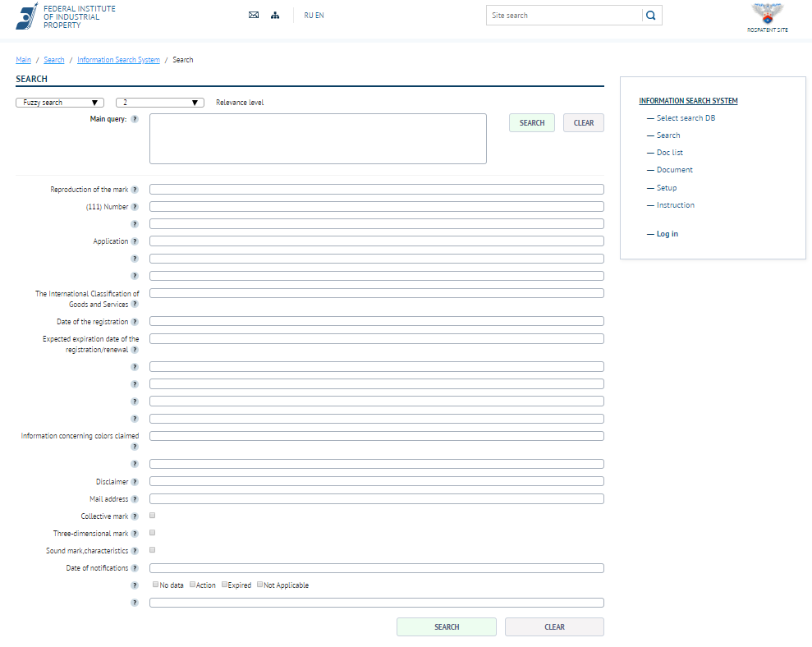The image size is (812, 647).
Task: Show help for International Classification of Goods and Services
Action: (x=135, y=304)
